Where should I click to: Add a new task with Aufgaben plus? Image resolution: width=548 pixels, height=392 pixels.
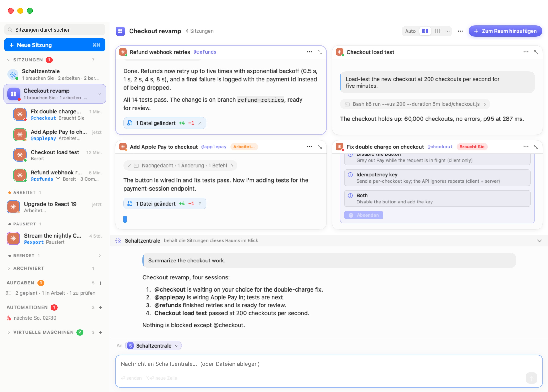[x=101, y=283]
